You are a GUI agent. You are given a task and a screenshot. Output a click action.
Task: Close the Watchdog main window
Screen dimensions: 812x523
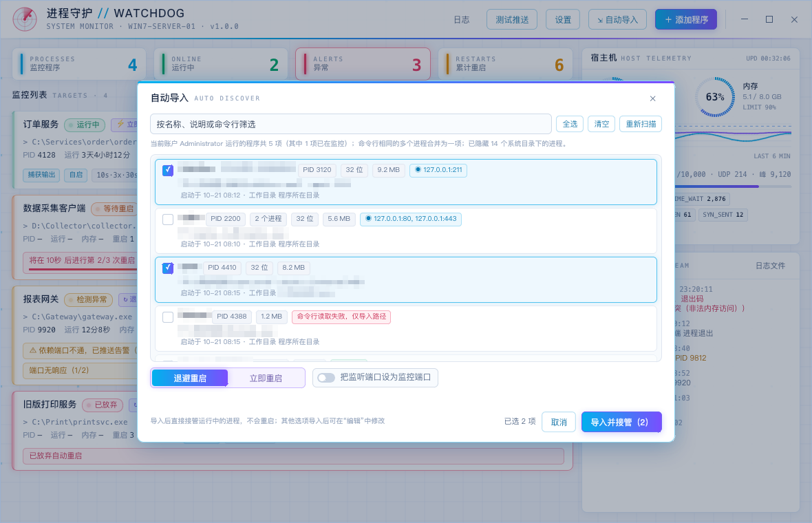coord(794,19)
